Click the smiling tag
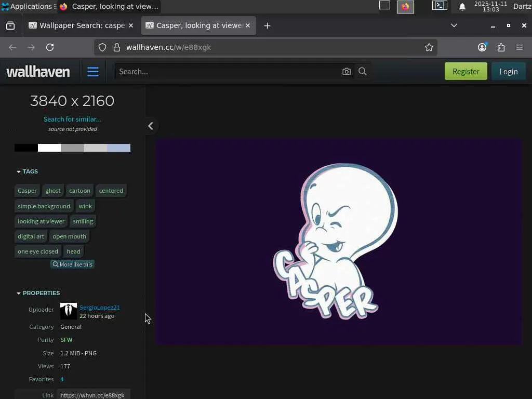This screenshot has width=532, height=399. pos(83,221)
